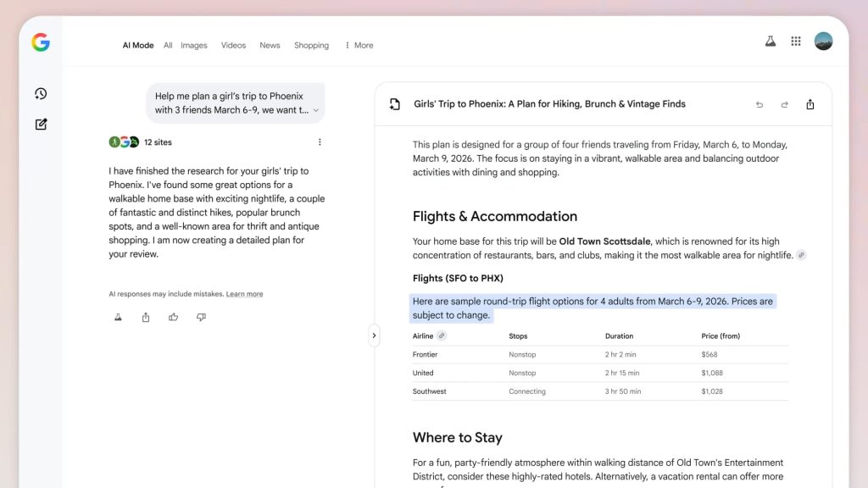
Task: Share the Girls' Trip plan
Action: tap(810, 105)
